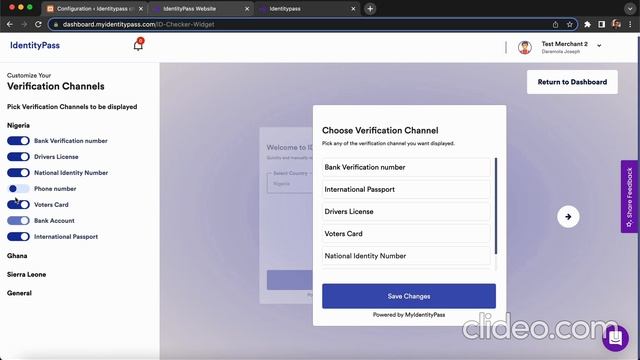Click the merchant avatar picture

point(524,47)
